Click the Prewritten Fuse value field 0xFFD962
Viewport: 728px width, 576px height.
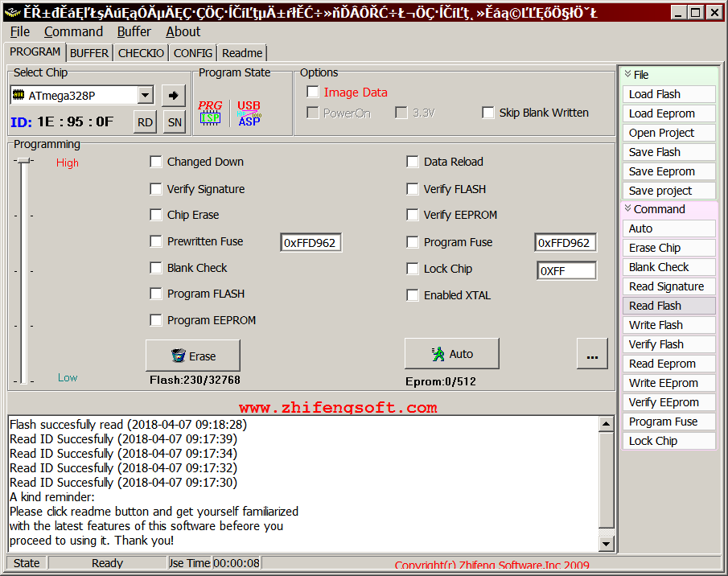[x=311, y=243]
